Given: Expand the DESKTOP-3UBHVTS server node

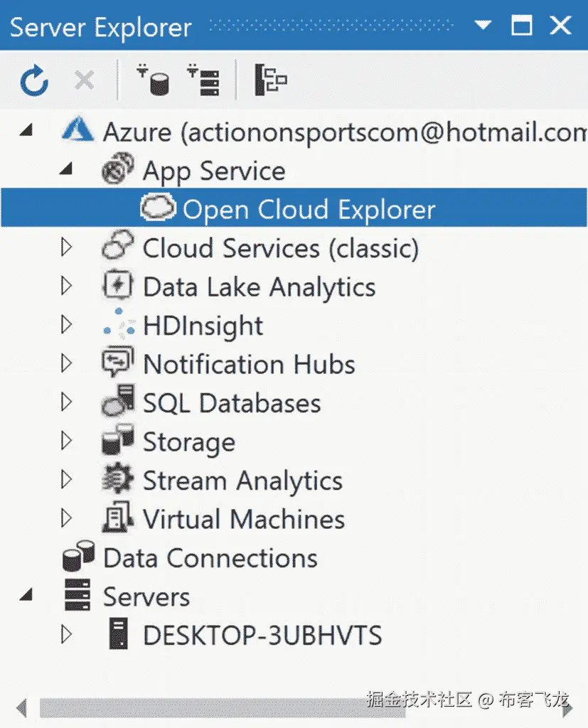Looking at the screenshot, I should pos(66,634).
